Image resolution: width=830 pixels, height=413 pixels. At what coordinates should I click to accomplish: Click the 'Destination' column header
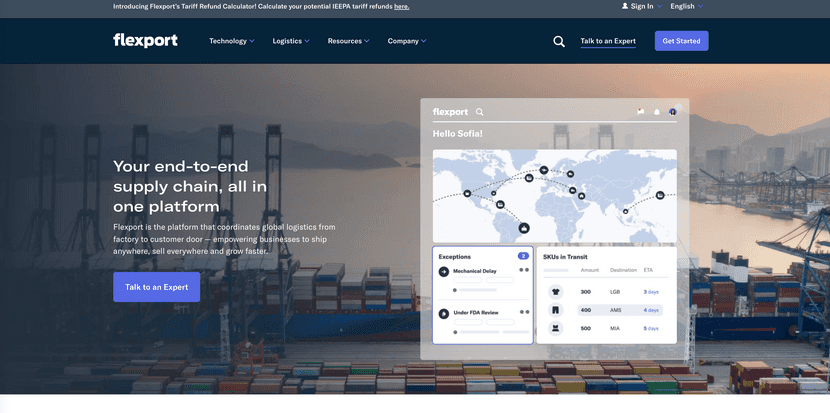pos(623,270)
